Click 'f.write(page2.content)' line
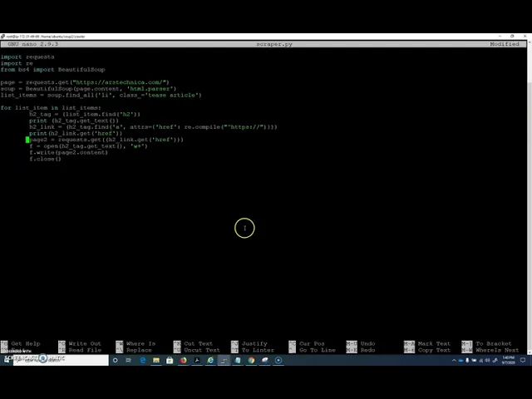The image size is (532, 399). pos(68,153)
